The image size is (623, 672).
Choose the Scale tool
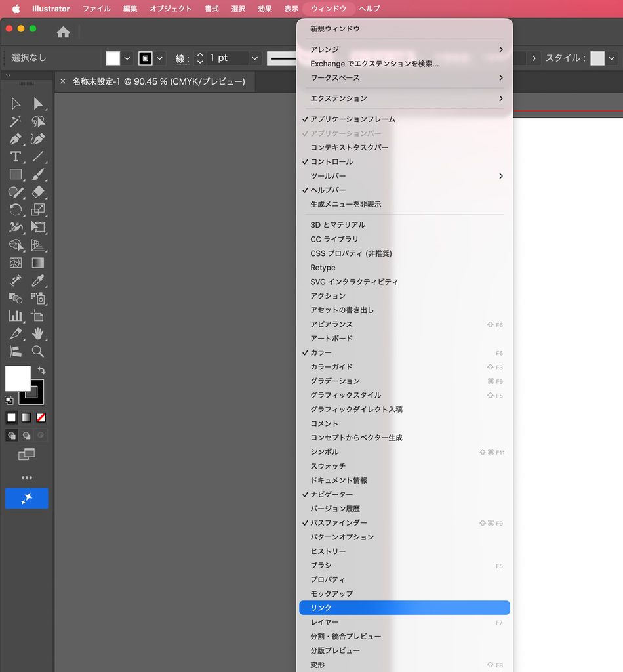(37, 209)
